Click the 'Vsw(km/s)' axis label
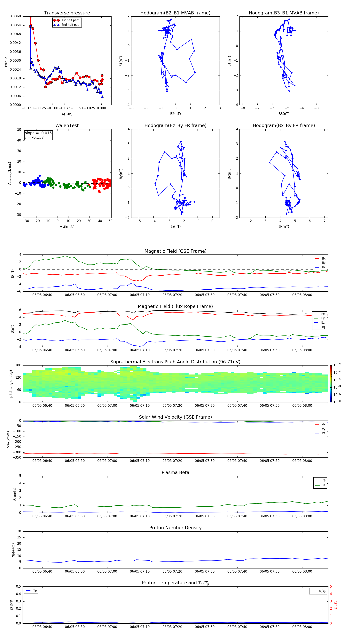Viewport: 351px width, 644px height. tap(8, 439)
